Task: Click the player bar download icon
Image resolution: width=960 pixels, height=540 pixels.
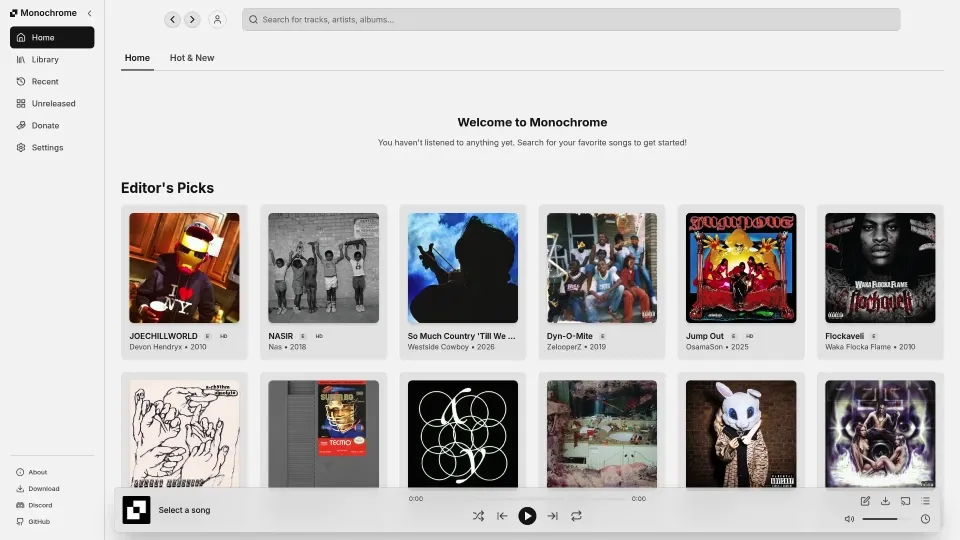Action: coord(885,501)
